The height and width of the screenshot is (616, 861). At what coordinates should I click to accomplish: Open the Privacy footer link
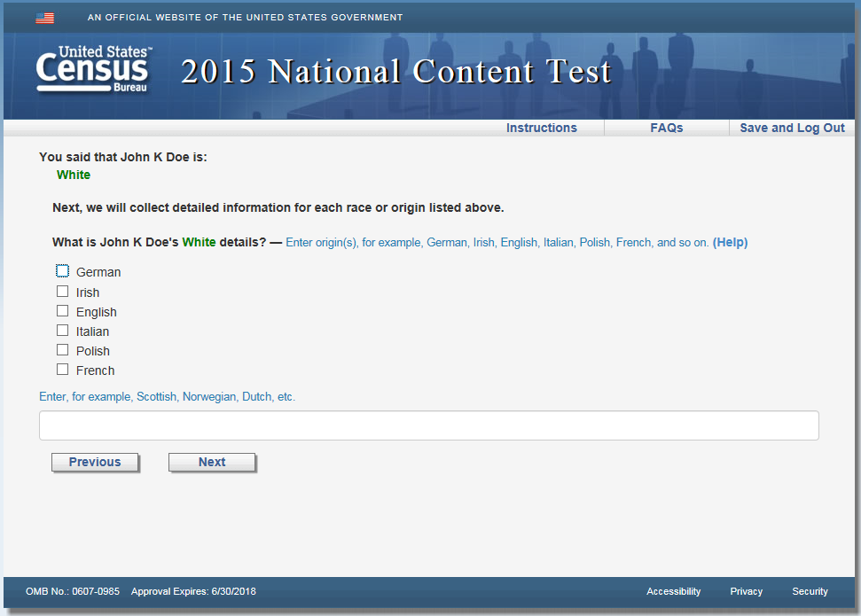[x=747, y=591]
